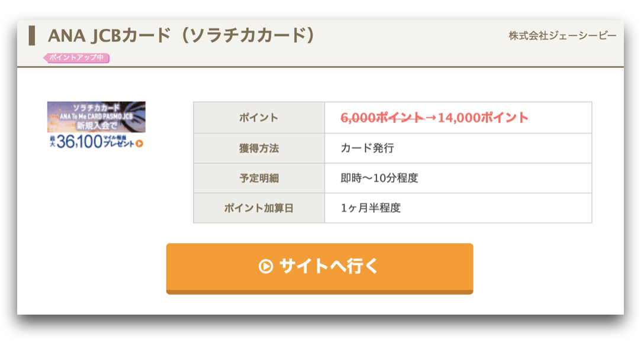Viewport: 644px width, 343px height.
Task: Click the ANA JCBカード(ソラチカカード) title
Action: pyautogui.click(x=181, y=35)
